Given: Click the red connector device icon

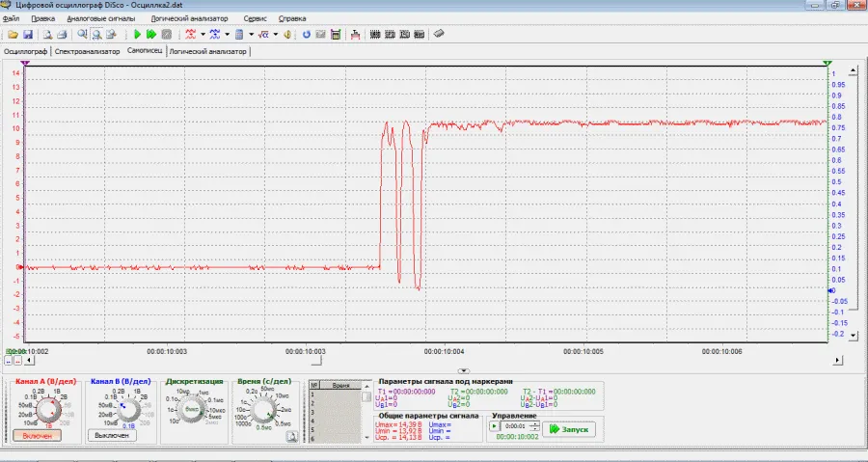Looking at the screenshot, I should coord(355,35).
